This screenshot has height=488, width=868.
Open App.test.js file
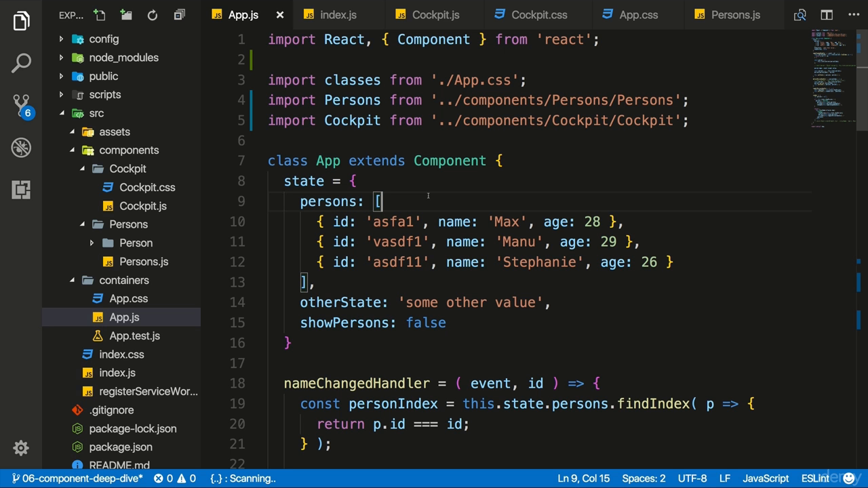pyautogui.click(x=134, y=335)
